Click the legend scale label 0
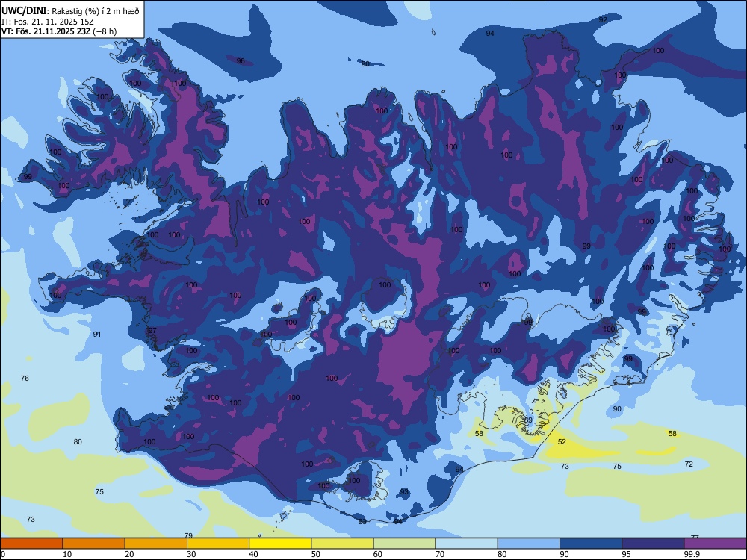Image resolution: width=747 pixels, height=560 pixels. [2, 554]
